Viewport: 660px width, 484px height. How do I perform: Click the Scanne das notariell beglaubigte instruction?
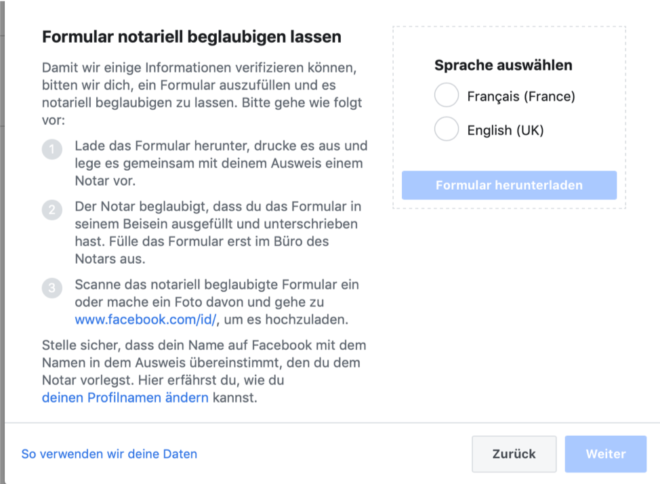pyautogui.click(x=217, y=302)
